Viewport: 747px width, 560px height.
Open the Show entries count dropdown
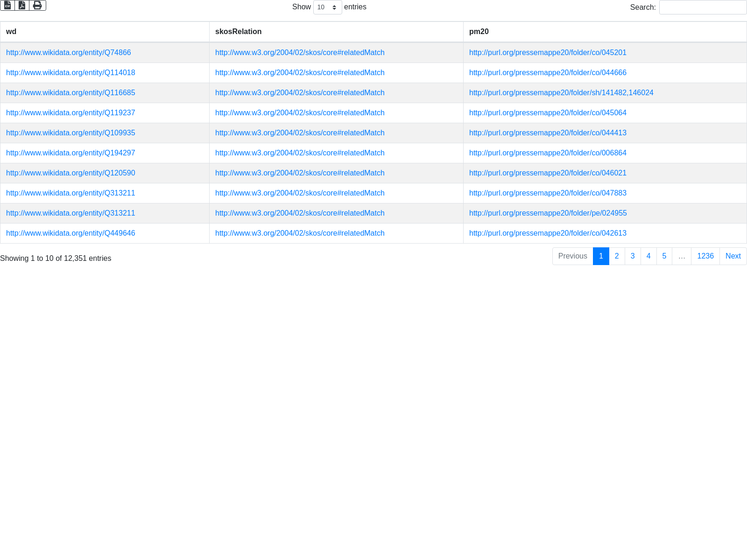coord(327,7)
